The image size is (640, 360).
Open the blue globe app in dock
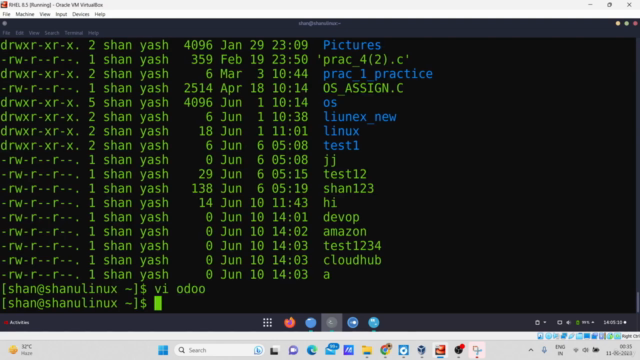(311, 322)
